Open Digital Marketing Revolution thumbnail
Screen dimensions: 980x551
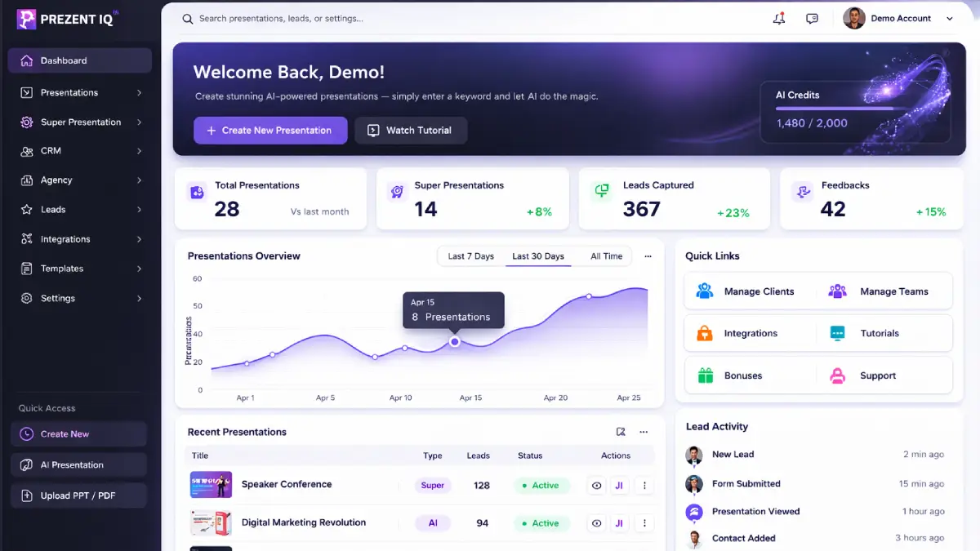pyautogui.click(x=211, y=523)
